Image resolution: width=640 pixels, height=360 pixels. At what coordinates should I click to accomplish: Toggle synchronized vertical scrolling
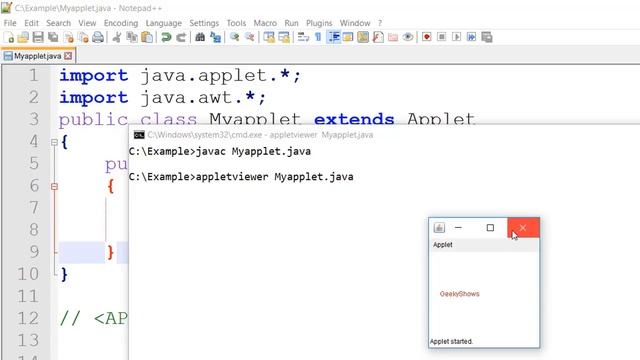[269, 38]
